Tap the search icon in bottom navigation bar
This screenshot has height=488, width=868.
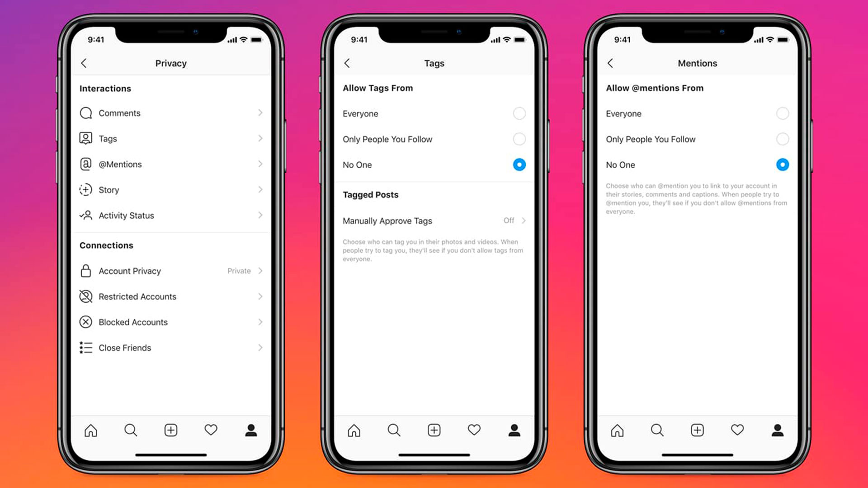point(131,430)
